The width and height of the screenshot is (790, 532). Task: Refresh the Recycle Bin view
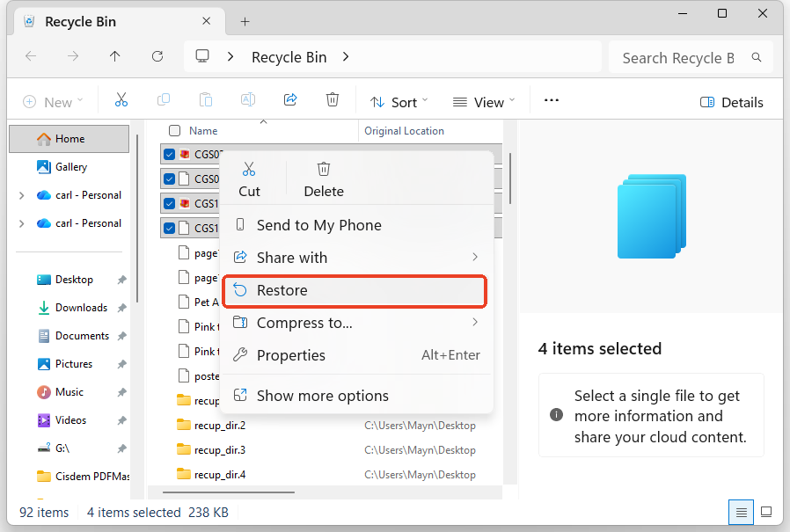click(157, 56)
